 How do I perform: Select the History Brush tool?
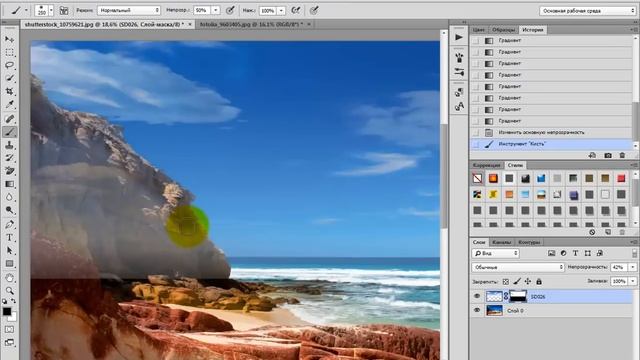click(9, 158)
